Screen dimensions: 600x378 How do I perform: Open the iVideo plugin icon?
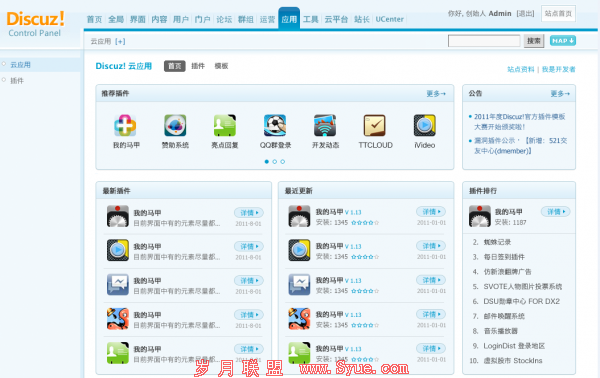click(x=424, y=125)
